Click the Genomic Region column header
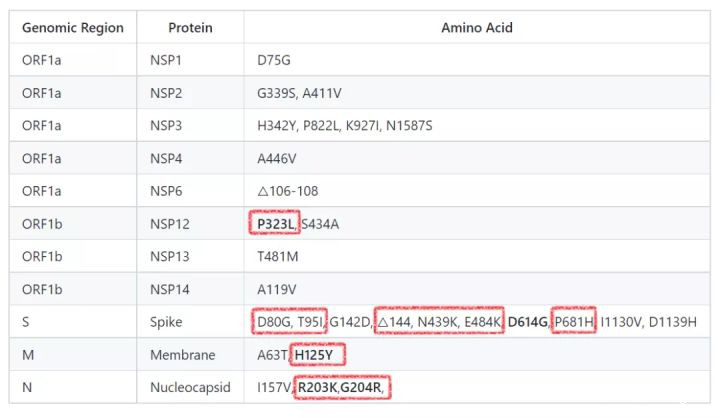Image resolution: width=720 pixels, height=418 pixels. coord(72,28)
